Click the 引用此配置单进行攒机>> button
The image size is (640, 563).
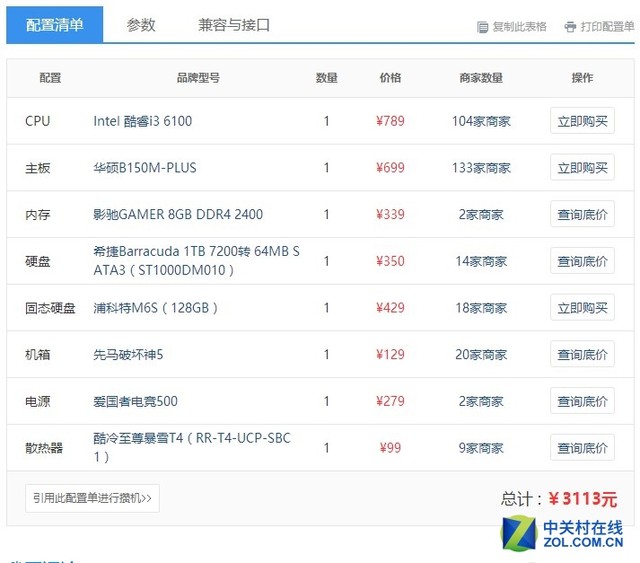click(x=92, y=498)
